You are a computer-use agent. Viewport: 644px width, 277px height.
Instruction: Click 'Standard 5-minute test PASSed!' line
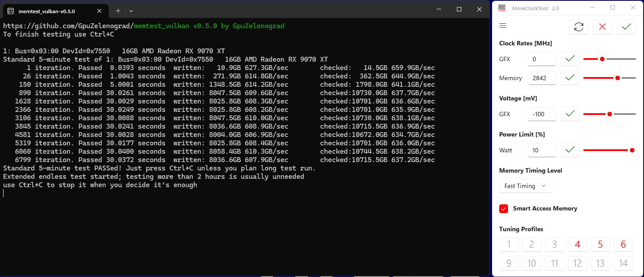click(159, 168)
